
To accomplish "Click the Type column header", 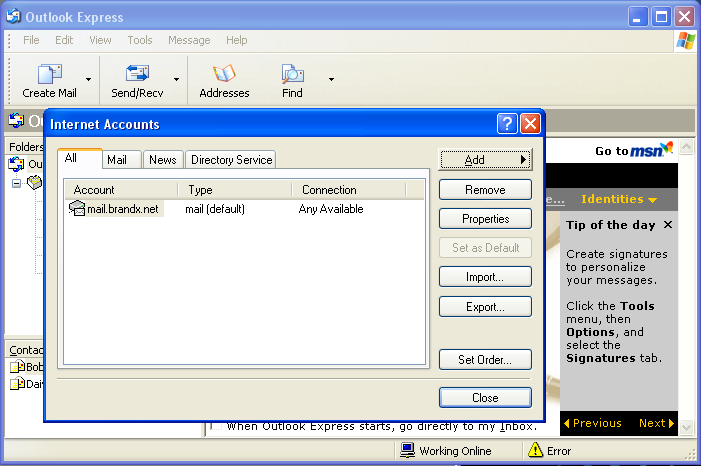I will pos(235,190).
